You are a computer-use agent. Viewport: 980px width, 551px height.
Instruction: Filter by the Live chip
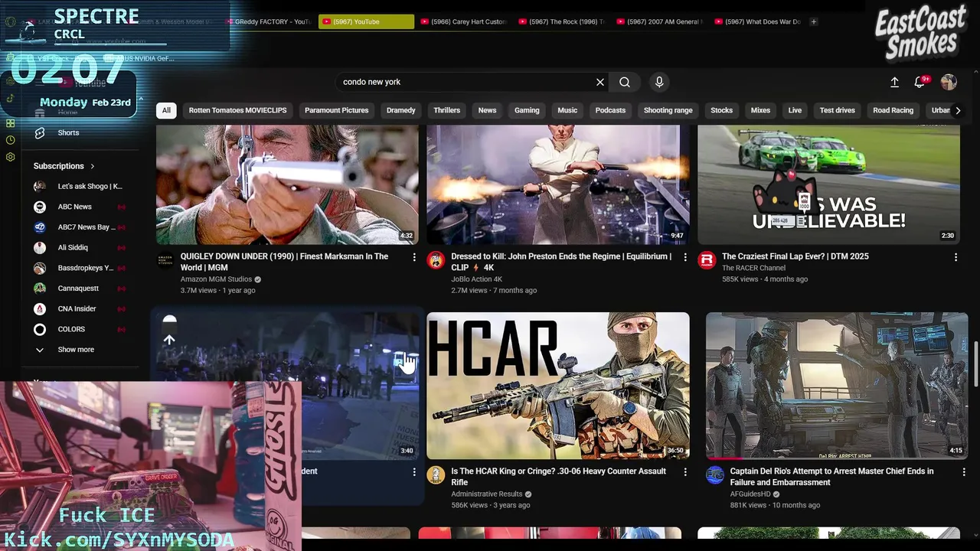point(795,110)
